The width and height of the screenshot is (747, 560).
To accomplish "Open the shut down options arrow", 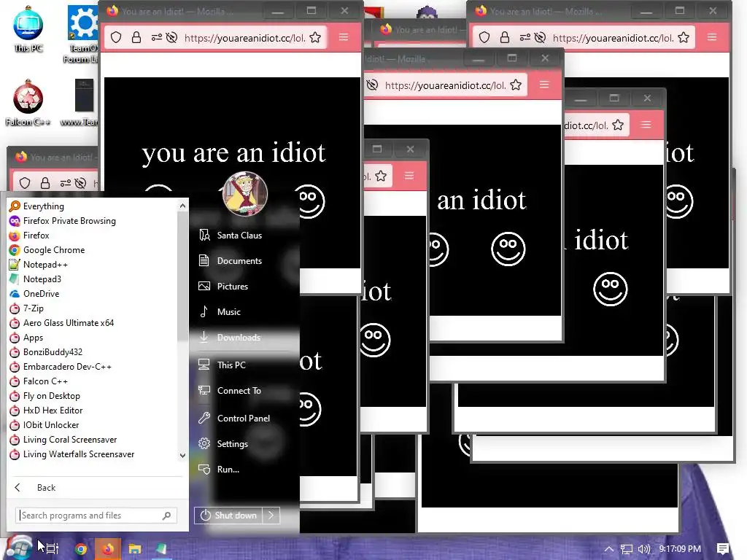I will pyautogui.click(x=271, y=516).
